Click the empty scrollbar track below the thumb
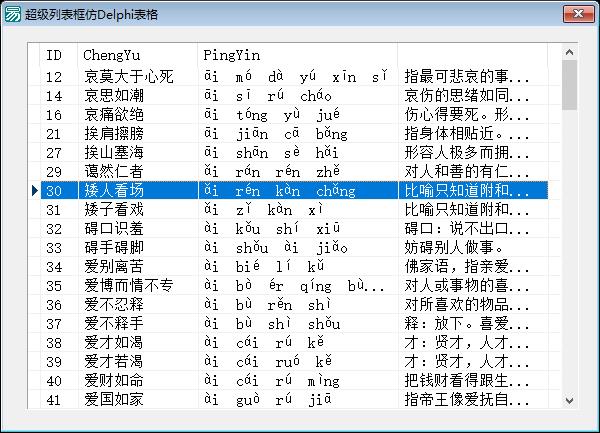 pyautogui.click(x=569, y=260)
